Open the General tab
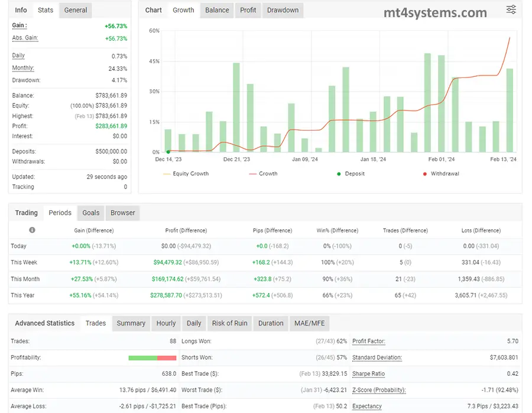532x413 pixels. [76, 10]
